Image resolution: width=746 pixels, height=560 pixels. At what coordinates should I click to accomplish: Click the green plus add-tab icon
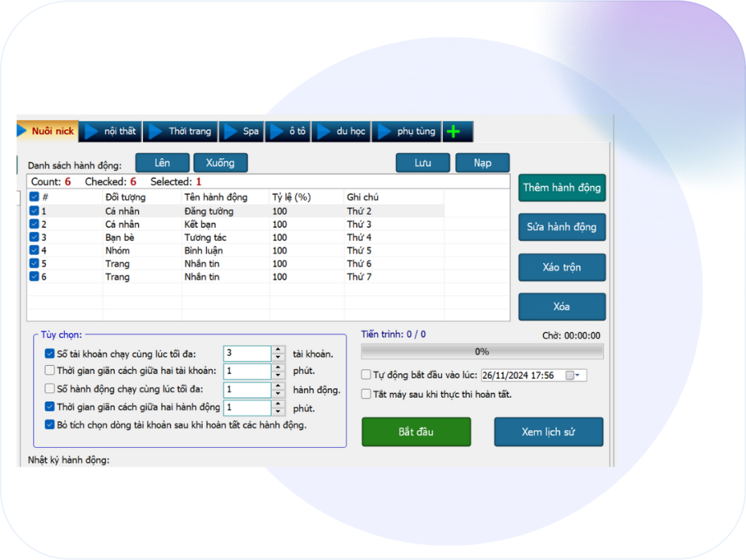453,132
